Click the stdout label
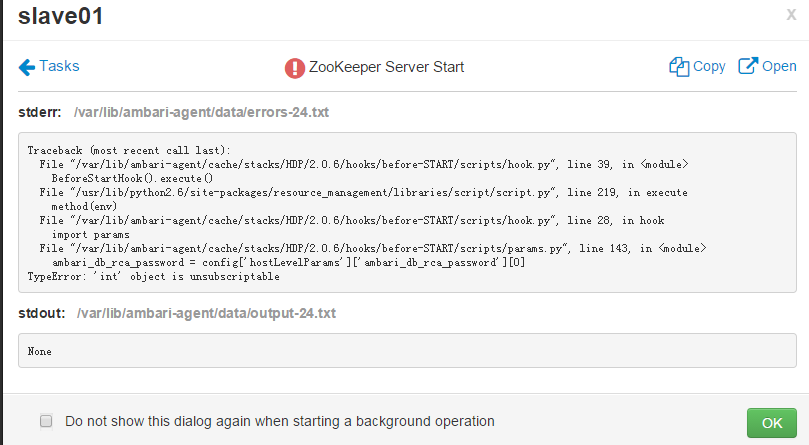This screenshot has height=445, width=809. [41, 313]
